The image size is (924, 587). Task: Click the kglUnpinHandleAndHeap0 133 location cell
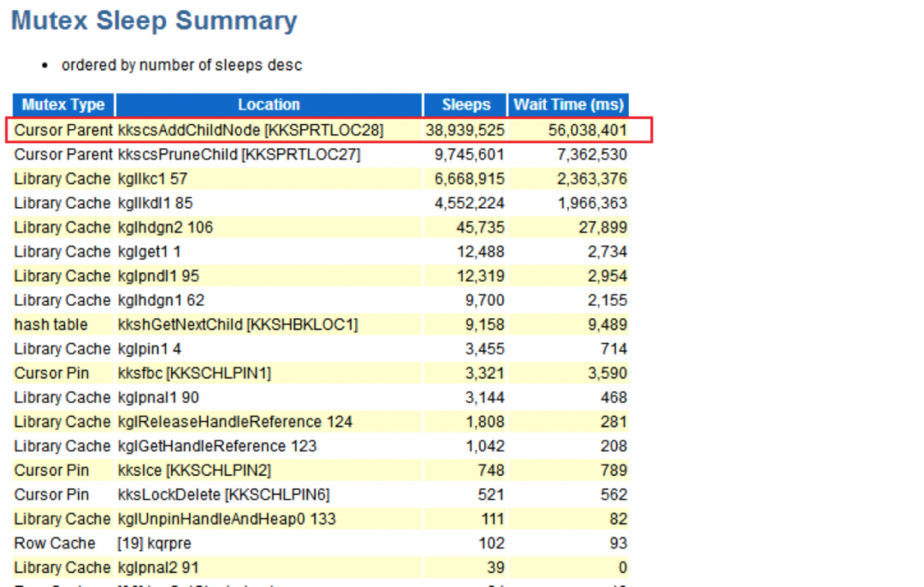pyautogui.click(x=226, y=519)
